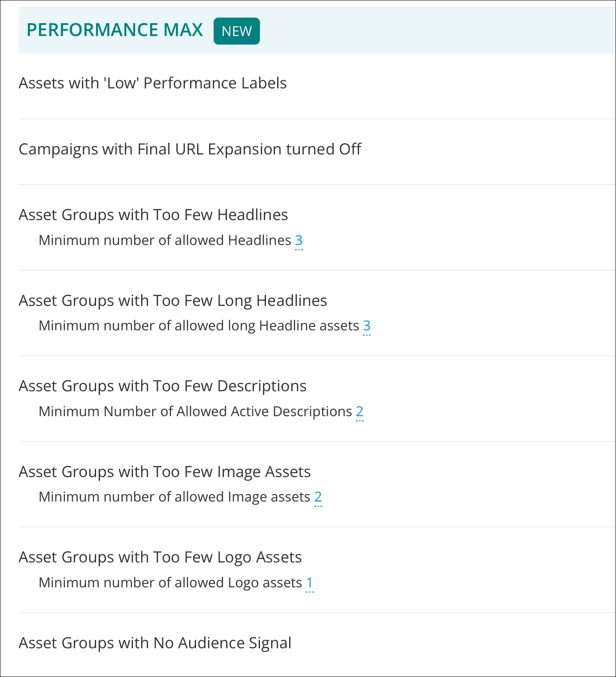The width and height of the screenshot is (616, 677).
Task: Change the minimum Logo assets value 1
Action: point(310,583)
